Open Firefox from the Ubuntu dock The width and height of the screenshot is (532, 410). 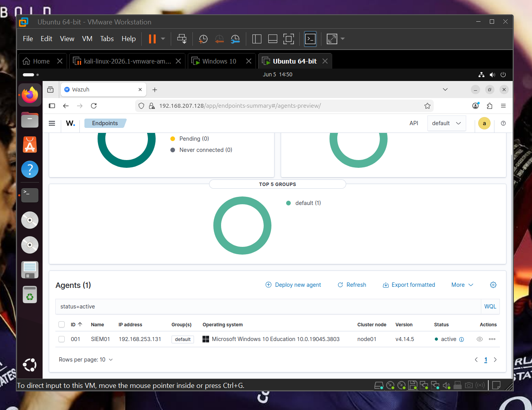pos(30,95)
